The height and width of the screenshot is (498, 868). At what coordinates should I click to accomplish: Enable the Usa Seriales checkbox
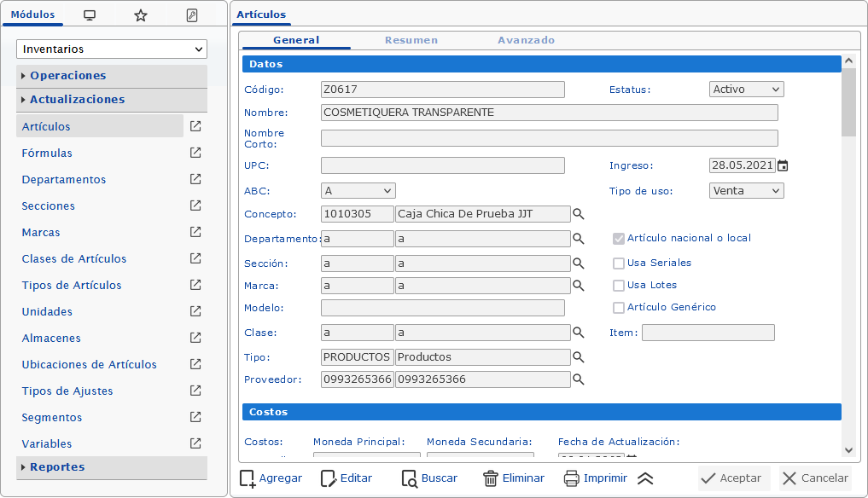pos(618,263)
